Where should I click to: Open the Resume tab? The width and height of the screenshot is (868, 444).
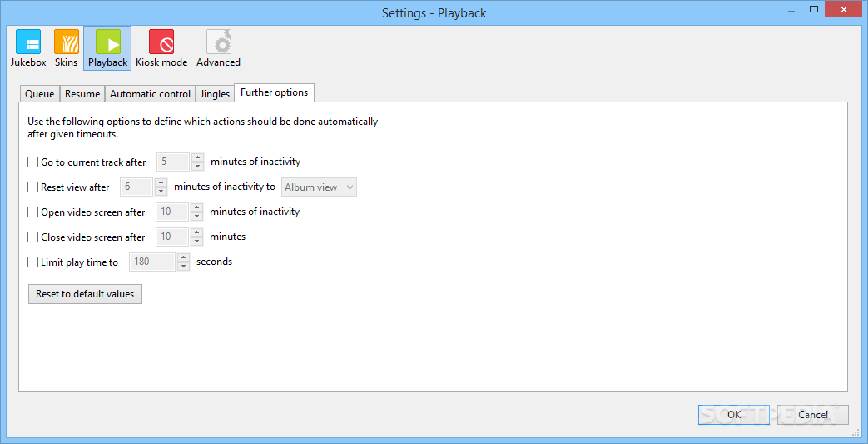82,94
